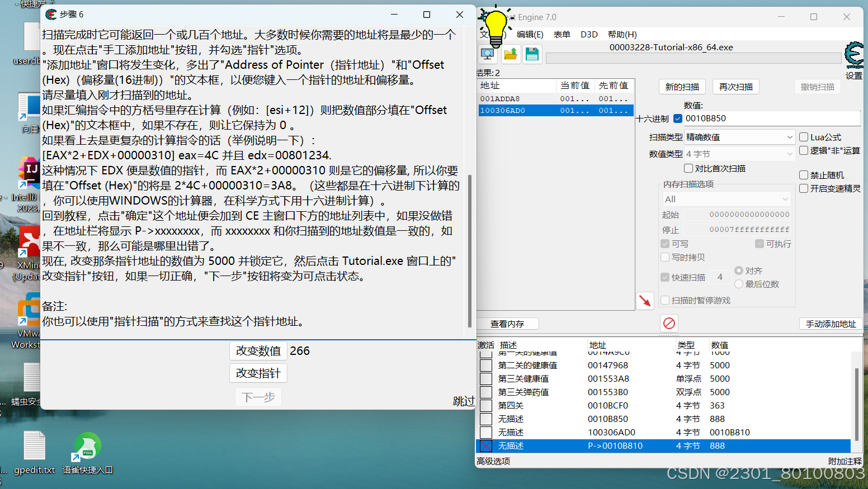Click the 起始 start address field
The height and width of the screenshot is (489, 868).
pyautogui.click(x=737, y=215)
